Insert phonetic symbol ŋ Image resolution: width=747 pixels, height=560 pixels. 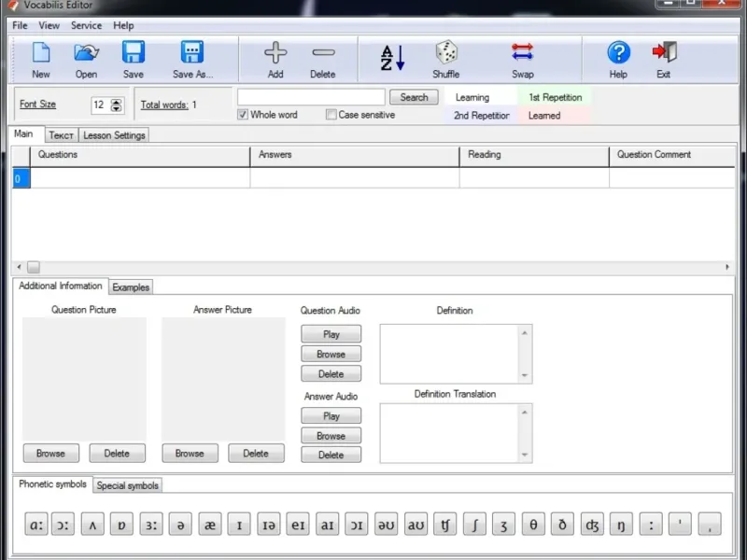click(621, 525)
